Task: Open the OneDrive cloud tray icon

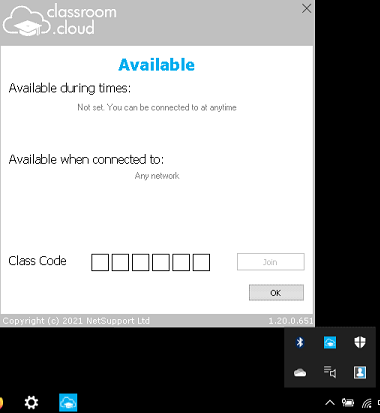Action: [x=300, y=372]
